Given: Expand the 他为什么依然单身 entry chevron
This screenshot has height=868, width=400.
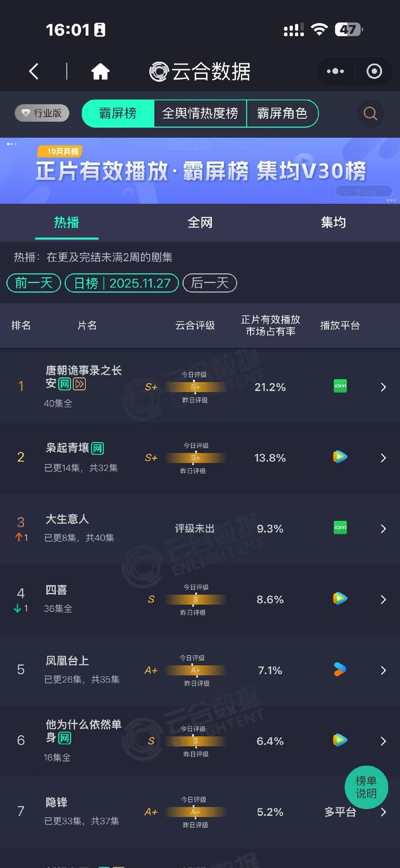Looking at the screenshot, I should tap(383, 741).
